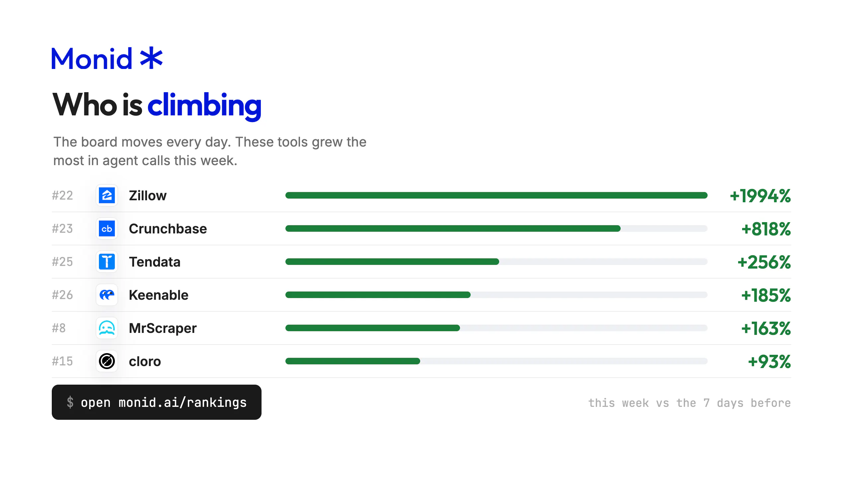Click the +1994% growth figure
This screenshot has height=504, width=843.
tap(760, 196)
